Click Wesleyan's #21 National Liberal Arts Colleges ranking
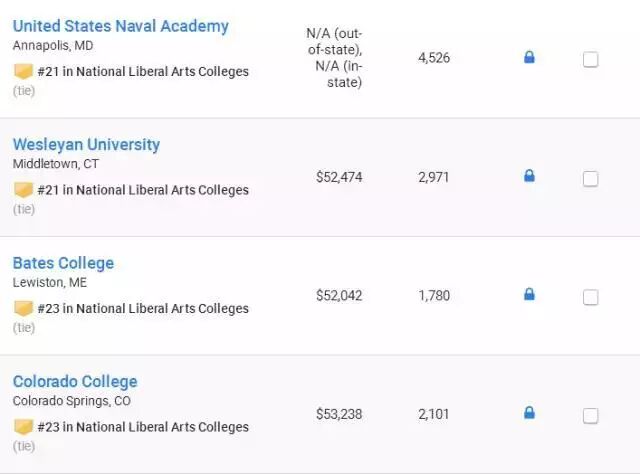The height and width of the screenshot is (474, 640). coord(143,190)
